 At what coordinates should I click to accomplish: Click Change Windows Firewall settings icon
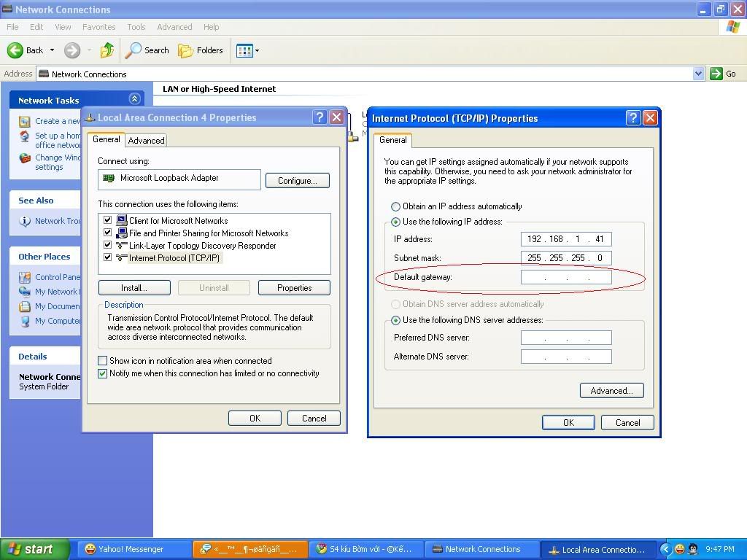(x=24, y=158)
